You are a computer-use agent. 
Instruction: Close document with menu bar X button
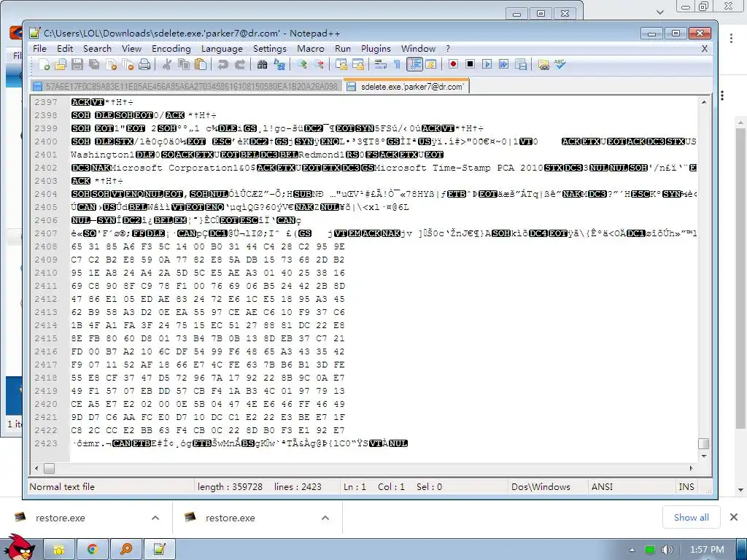pyautogui.click(x=705, y=49)
